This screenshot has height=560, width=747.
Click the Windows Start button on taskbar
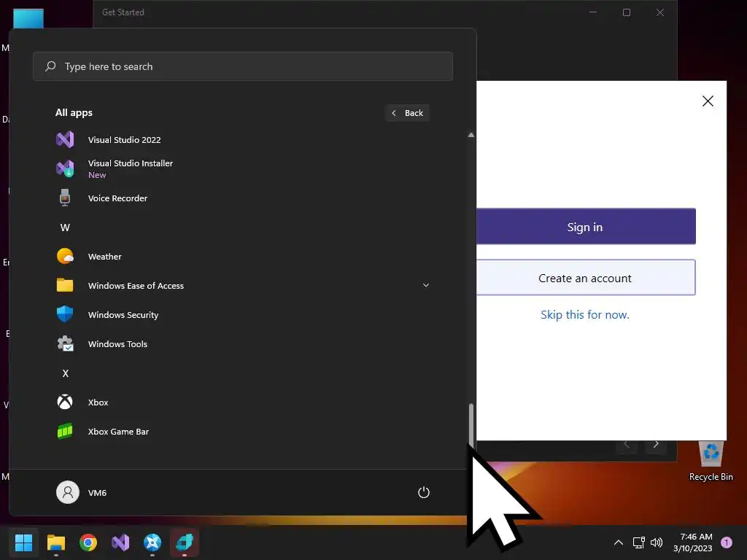point(23,542)
